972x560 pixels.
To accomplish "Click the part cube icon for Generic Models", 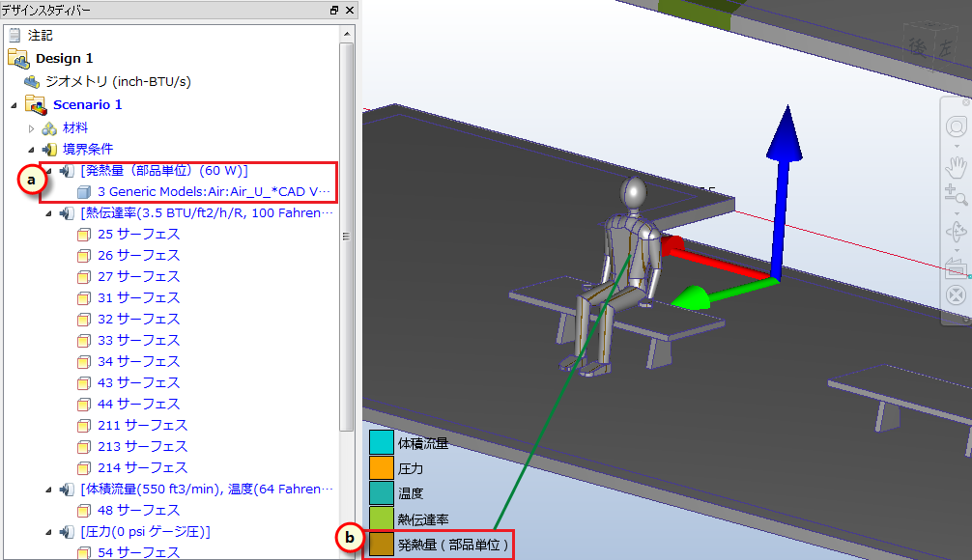I will point(84,192).
